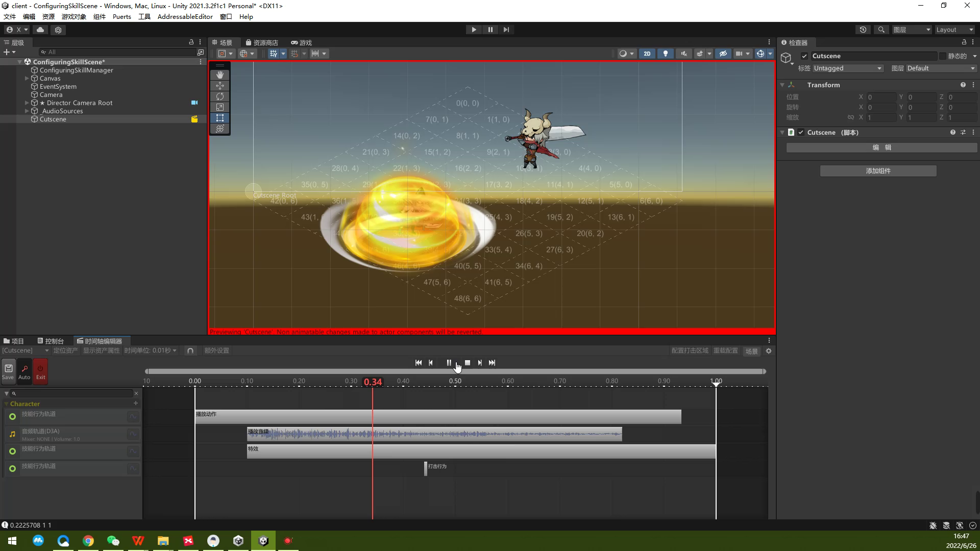The width and height of the screenshot is (980, 551).
Task: Expand the Canvas object in hierarchy
Action: [x=27, y=79]
